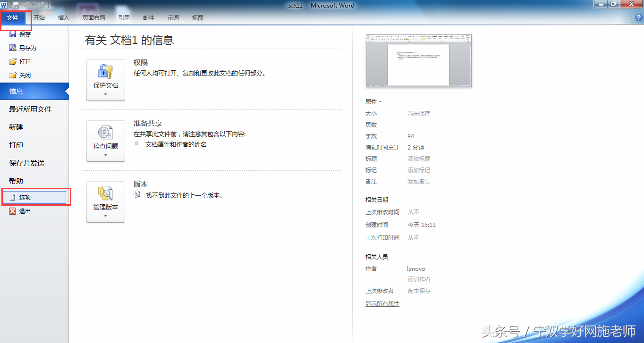Select the 信息 backstage section
This screenshot has height=343, width=644.
coord(34,91)
